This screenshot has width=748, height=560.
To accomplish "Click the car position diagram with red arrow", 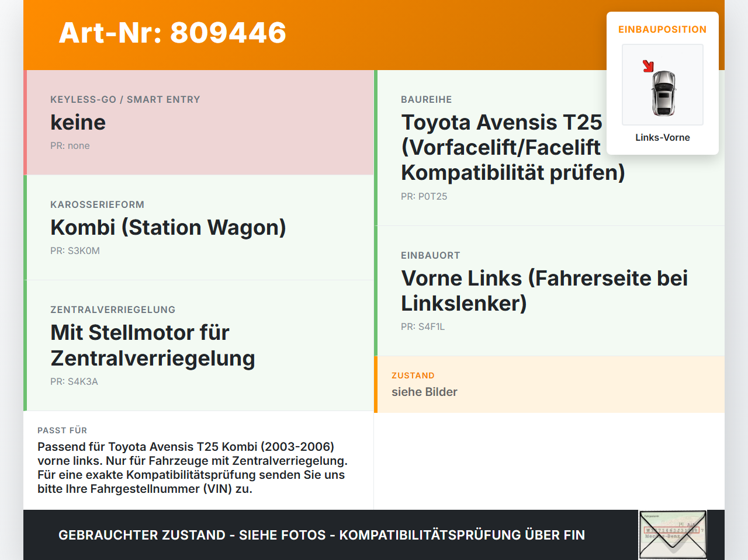I will 663,85.
